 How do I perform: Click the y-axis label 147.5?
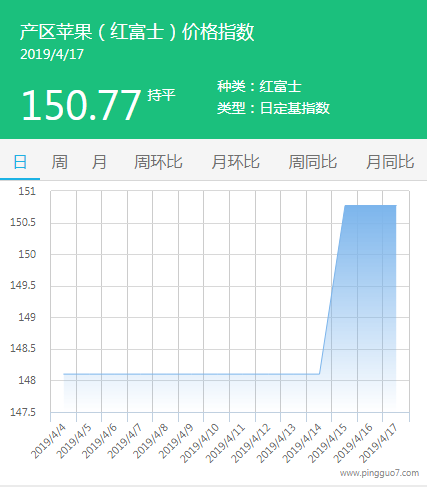tap(23, 412)
